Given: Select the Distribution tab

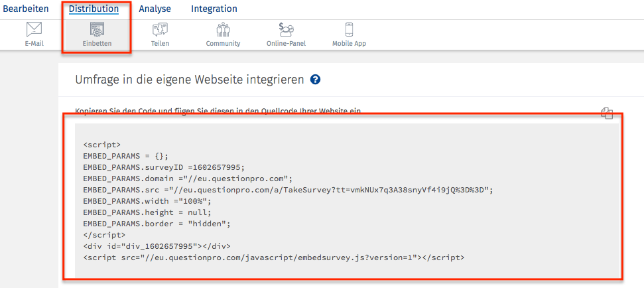Looking at the screenshot, I should click(x=94, y=9).
